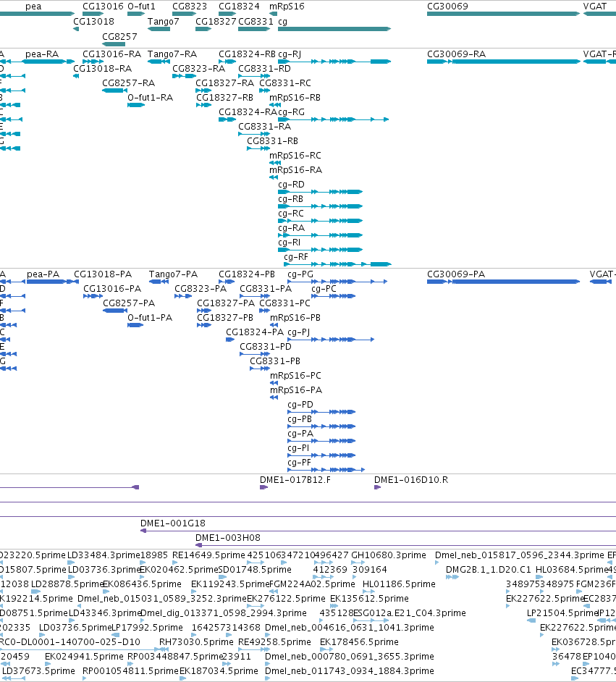Select the DME1-016D10.R clone marker
This screenshot has height=682, width=616.
377,487
